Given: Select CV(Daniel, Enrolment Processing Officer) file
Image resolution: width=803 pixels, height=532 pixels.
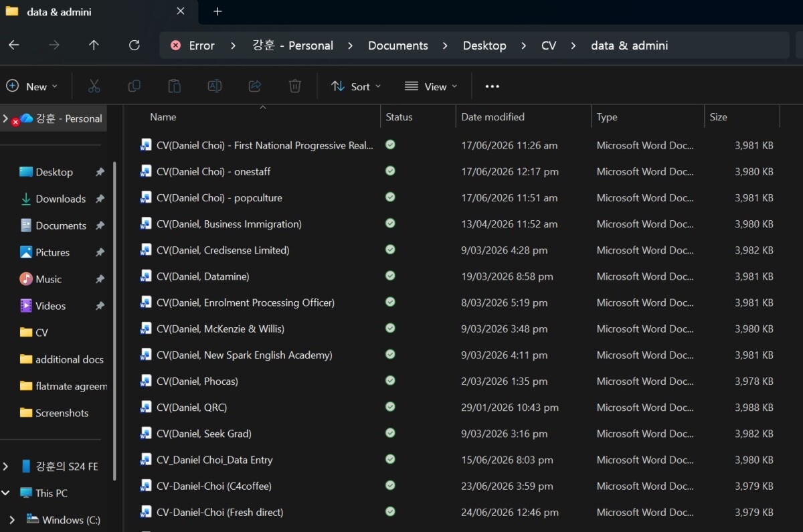Looking at the screenshot, I should [246, 302].
